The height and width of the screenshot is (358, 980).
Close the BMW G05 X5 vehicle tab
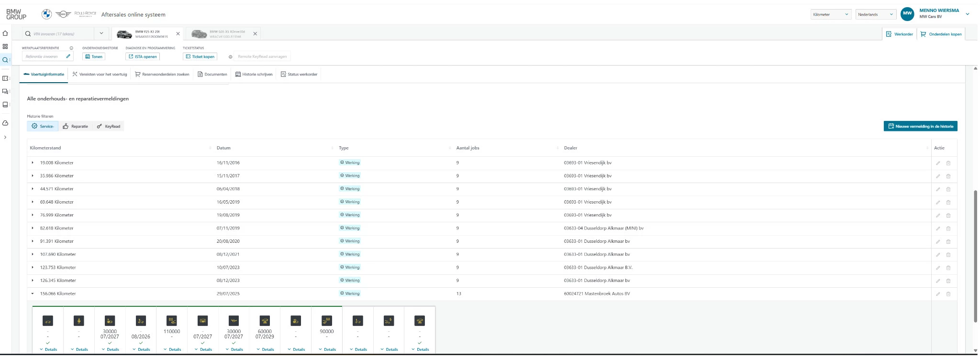click(255, 34)
